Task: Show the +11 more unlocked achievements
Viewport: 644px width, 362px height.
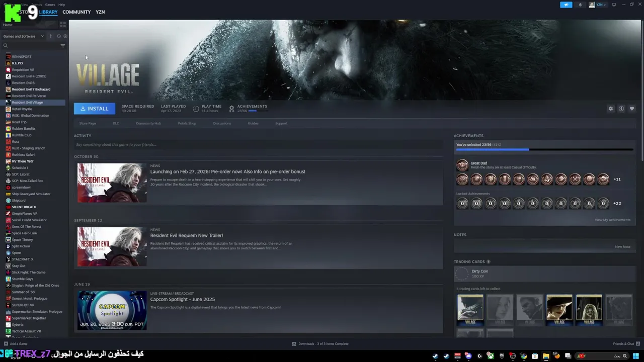Action: (617, 179)
